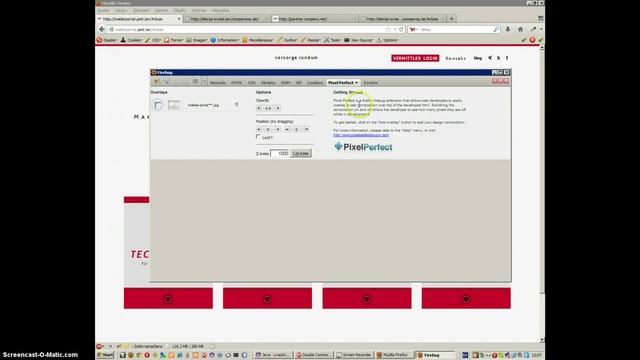Screen dimensions: 640x360
Task: Open Forms menu in Web Developer toolbar
Action: [174, 40]
